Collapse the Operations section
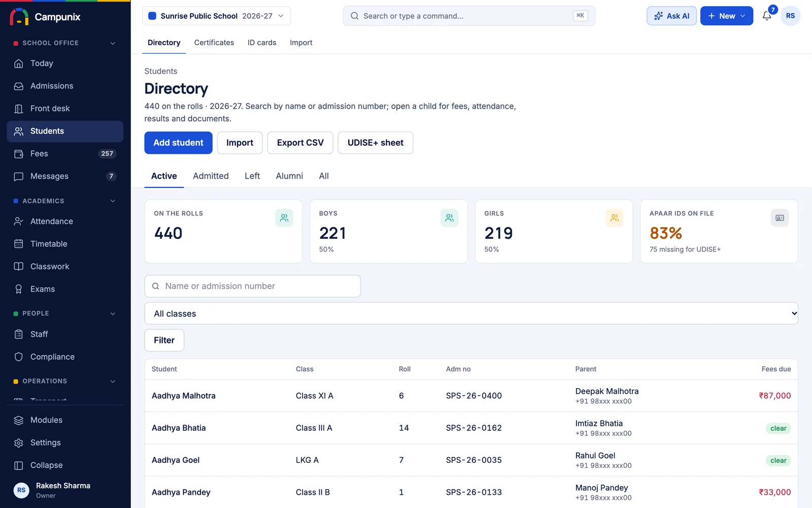This screenshot has width=812, height=508. (113, 381)
